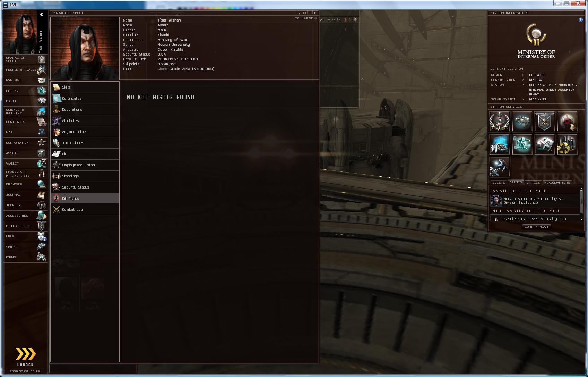Open the Jukebox music player
The height and width of the screenshot is (377, 588).
pyautogui.click(x=25, y=205)
